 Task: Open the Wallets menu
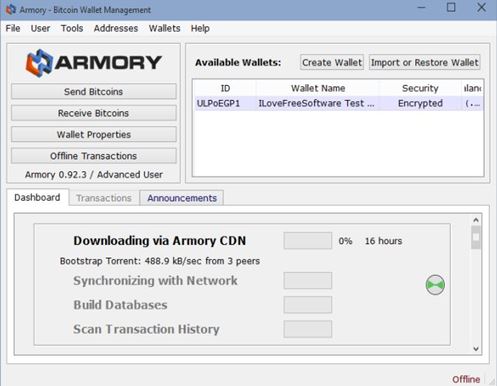pyautogui.click(x=164, y=28)
